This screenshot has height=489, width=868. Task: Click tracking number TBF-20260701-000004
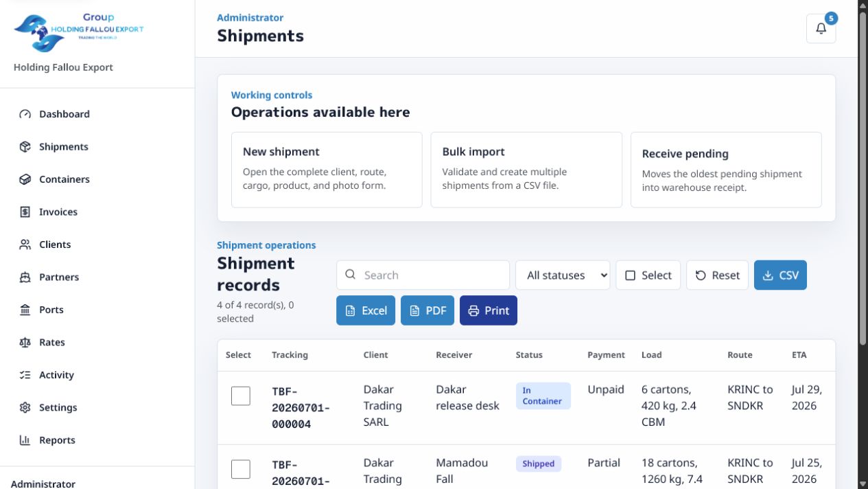click(301, 408)
